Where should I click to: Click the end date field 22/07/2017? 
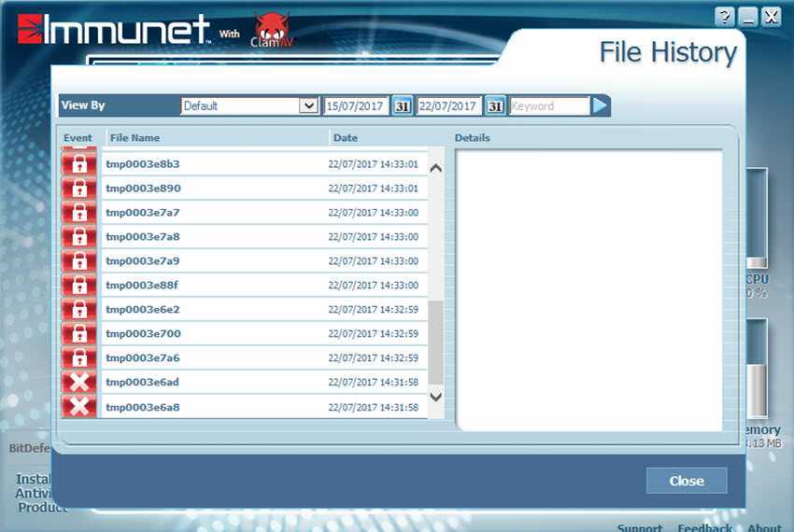click(448, 106)
